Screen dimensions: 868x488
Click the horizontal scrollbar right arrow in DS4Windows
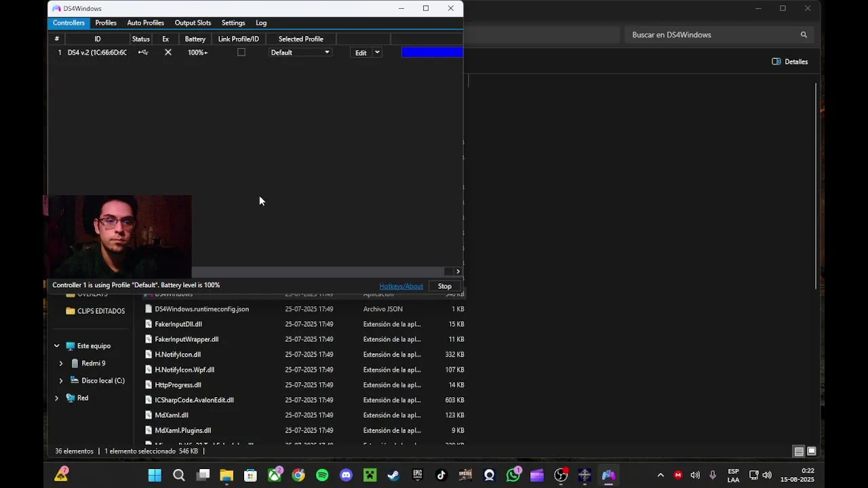(x=458, y=271)
